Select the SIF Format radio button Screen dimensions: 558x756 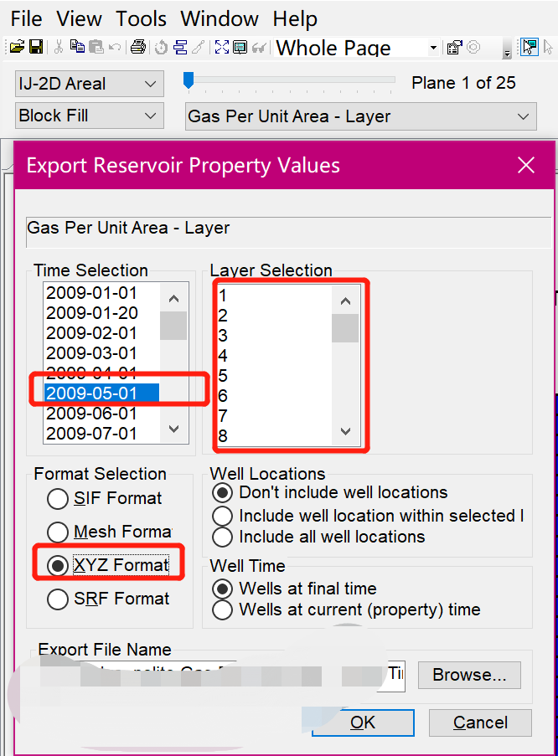[x=58, y=499]
